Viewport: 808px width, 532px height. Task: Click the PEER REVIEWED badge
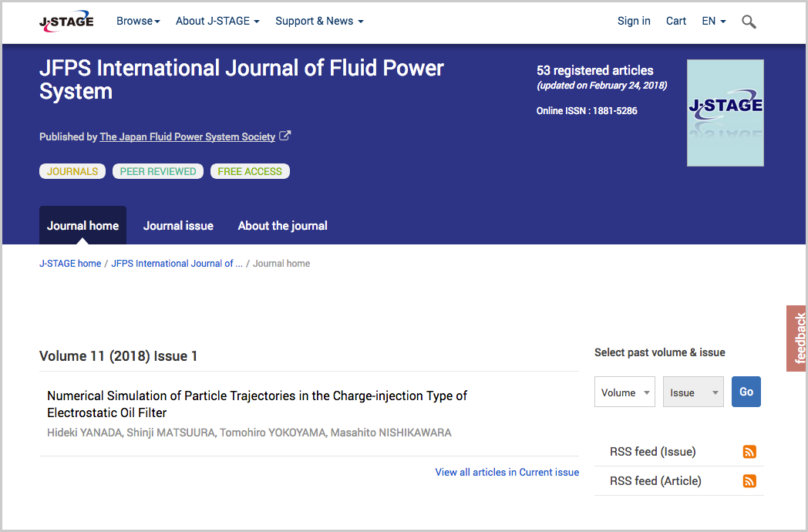point(158,171)
